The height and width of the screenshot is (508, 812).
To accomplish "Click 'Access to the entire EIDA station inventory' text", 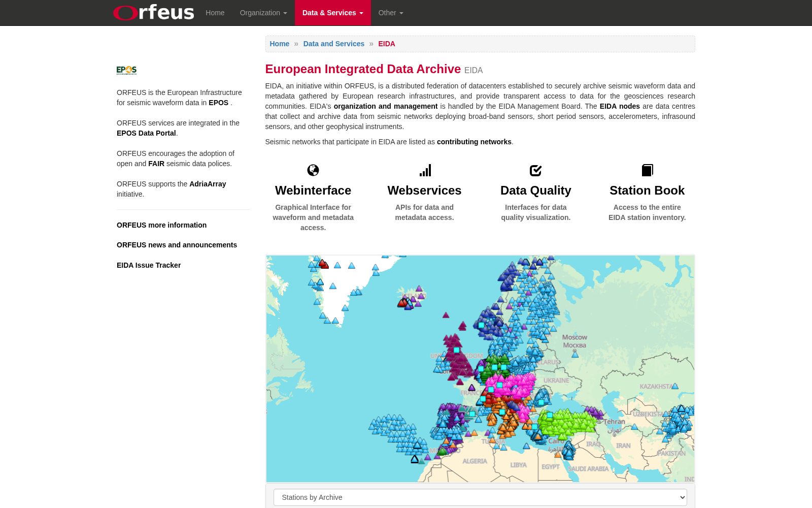I will tap(647, 212).
